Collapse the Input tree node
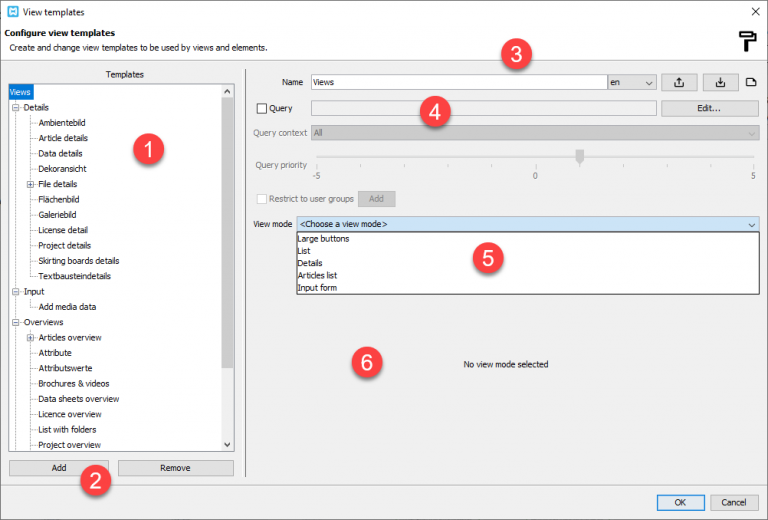The image size is (768, 520). pyautogui.click(x=16, y=291)
